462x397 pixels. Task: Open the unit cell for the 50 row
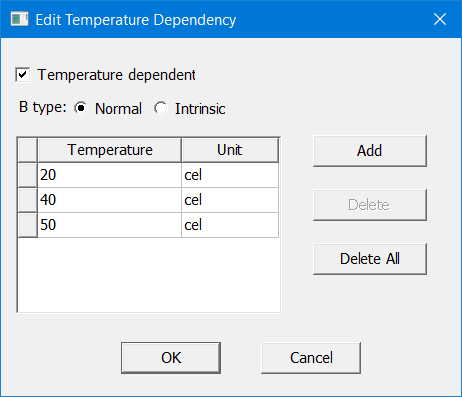pyautogui.click(x=230, y=225)
